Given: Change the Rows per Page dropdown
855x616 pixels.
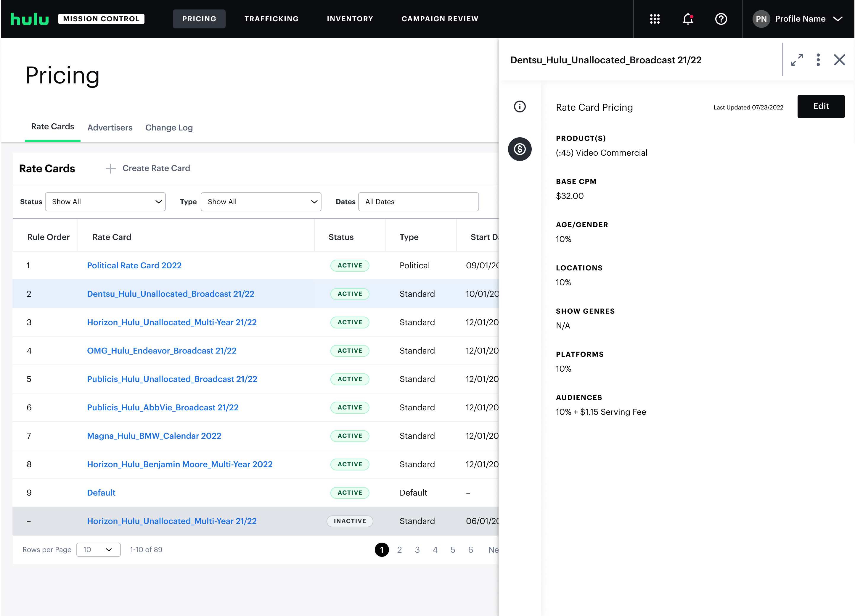Looking at the screenshot, I should pos(98,550).
